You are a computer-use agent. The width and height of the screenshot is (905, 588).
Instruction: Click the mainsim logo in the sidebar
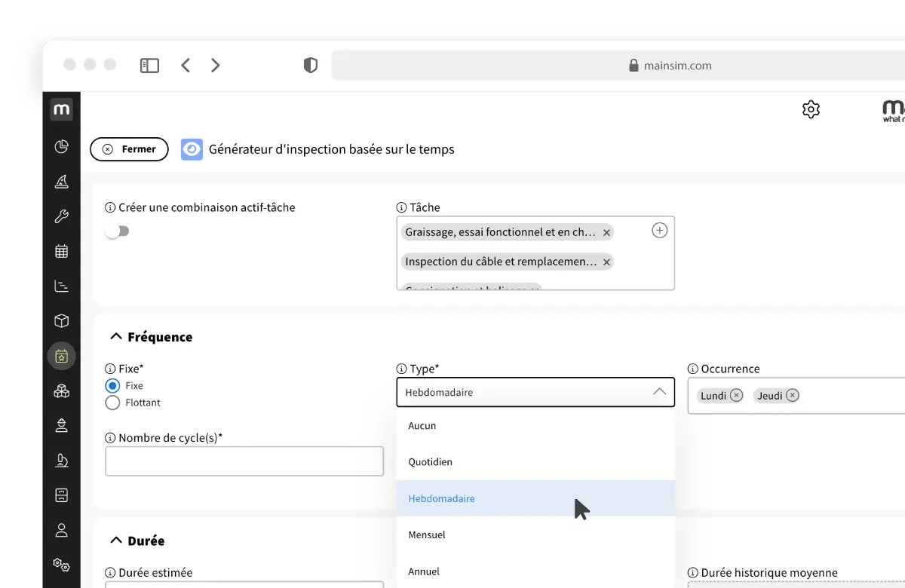tap(62, 109)
